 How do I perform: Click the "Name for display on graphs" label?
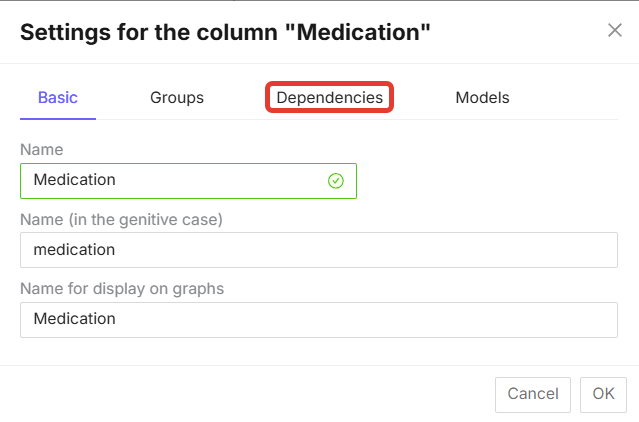tap(122, 289)
